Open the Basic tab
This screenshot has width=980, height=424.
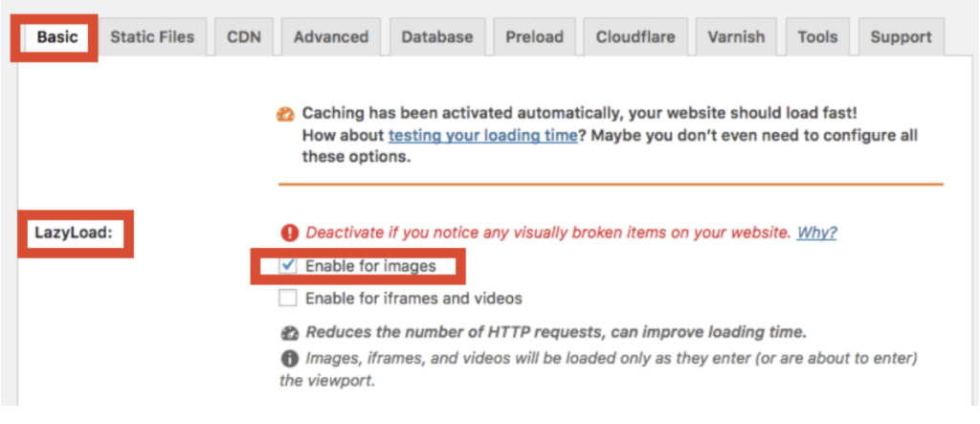pyautogui.click(x=56, y=37)
